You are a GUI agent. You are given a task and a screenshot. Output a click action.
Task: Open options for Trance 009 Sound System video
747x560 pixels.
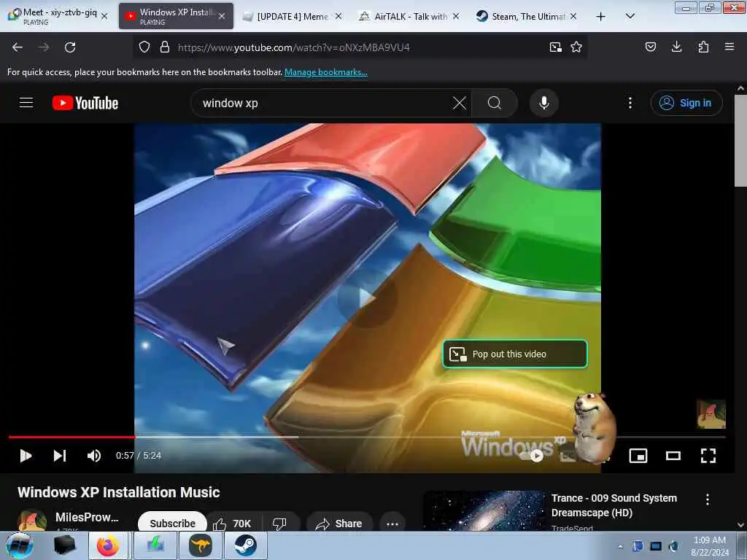(x=708, y=499)
